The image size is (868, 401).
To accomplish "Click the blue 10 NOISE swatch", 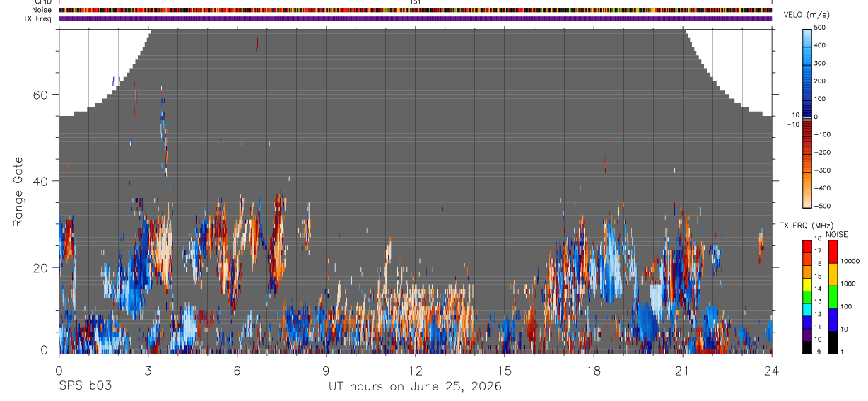I will click(x=833, y=320).
